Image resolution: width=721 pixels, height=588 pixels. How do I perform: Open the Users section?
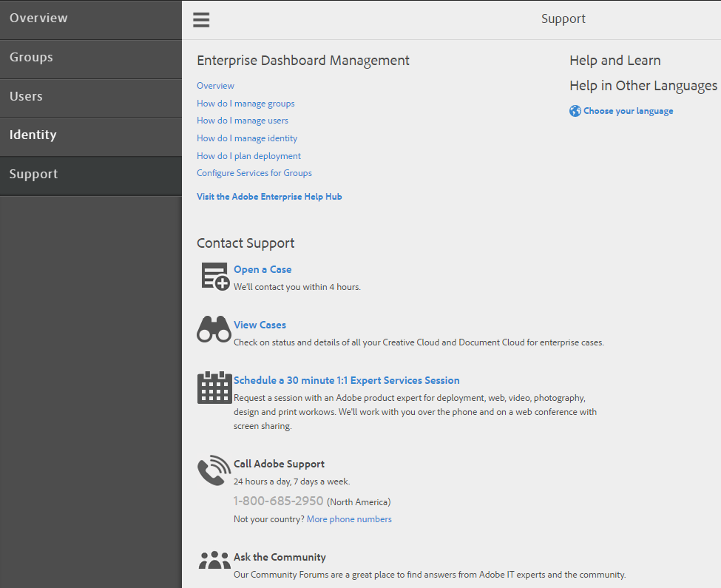click(x=26, y=96)
